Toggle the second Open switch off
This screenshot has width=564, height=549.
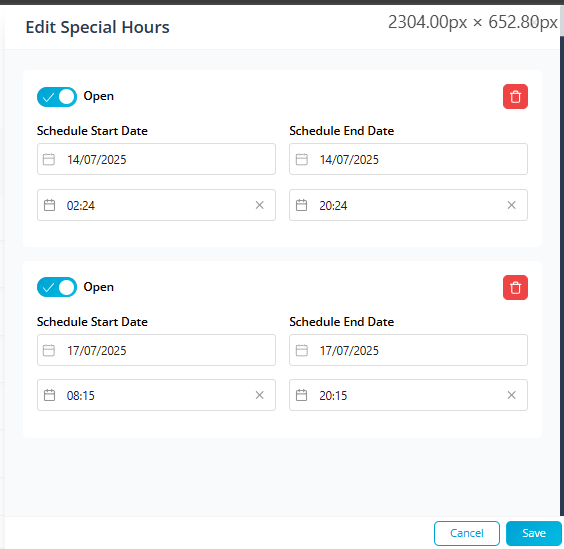pos(57,287)
